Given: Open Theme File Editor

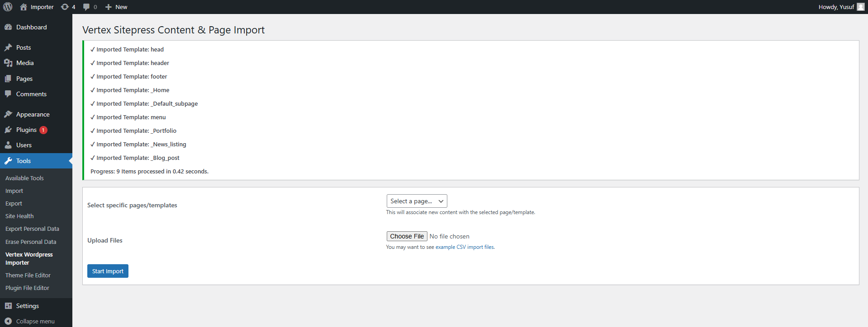Looking at the screenshot, I should 28,275.
